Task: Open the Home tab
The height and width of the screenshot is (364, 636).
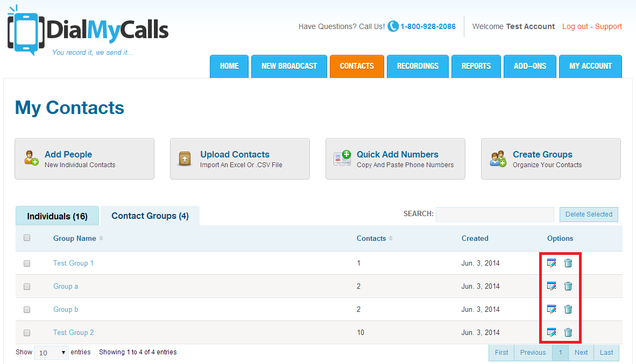Action: click(x=229, y=66)
